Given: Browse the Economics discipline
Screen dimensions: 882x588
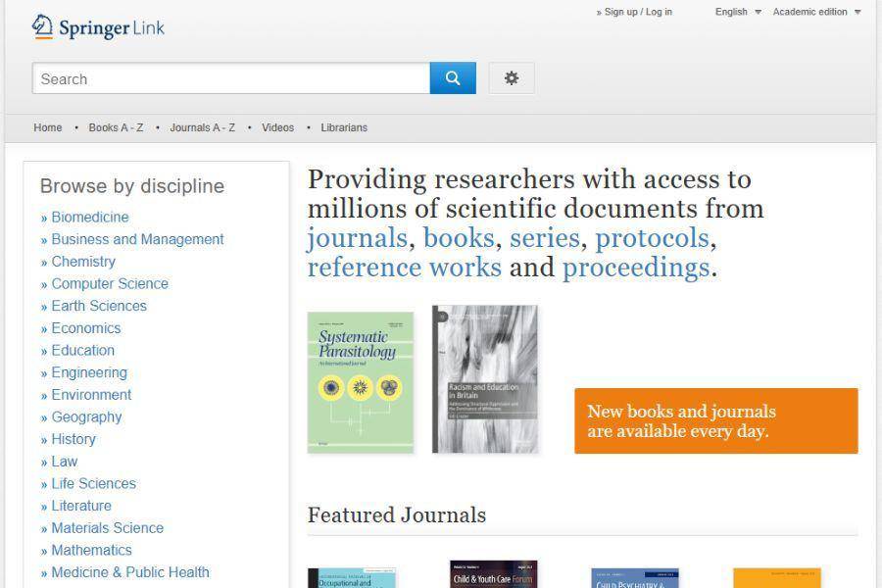Looking at the screenshot, I should (86, 328).
